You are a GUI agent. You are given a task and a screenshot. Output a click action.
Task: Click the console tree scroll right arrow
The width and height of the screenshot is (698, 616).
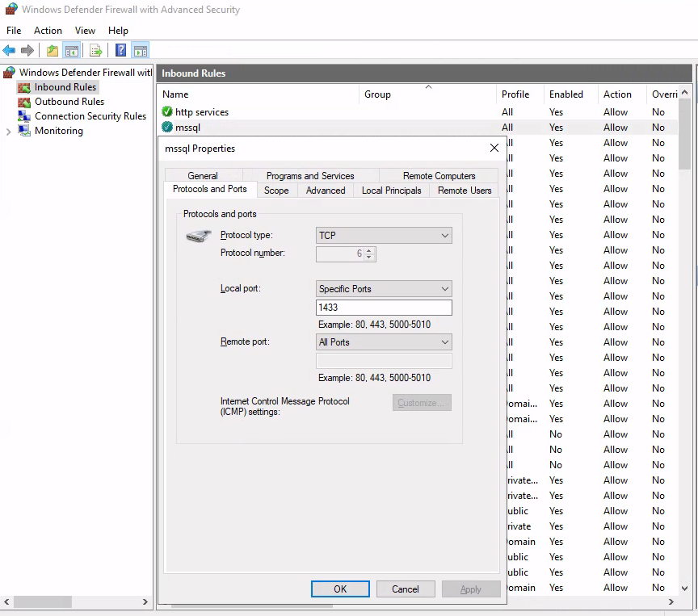(x=145, y=601)
